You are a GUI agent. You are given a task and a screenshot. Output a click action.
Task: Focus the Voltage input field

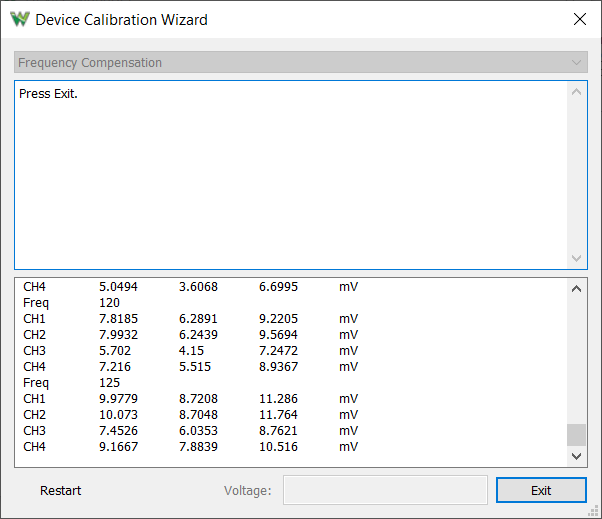coord(385,490)
